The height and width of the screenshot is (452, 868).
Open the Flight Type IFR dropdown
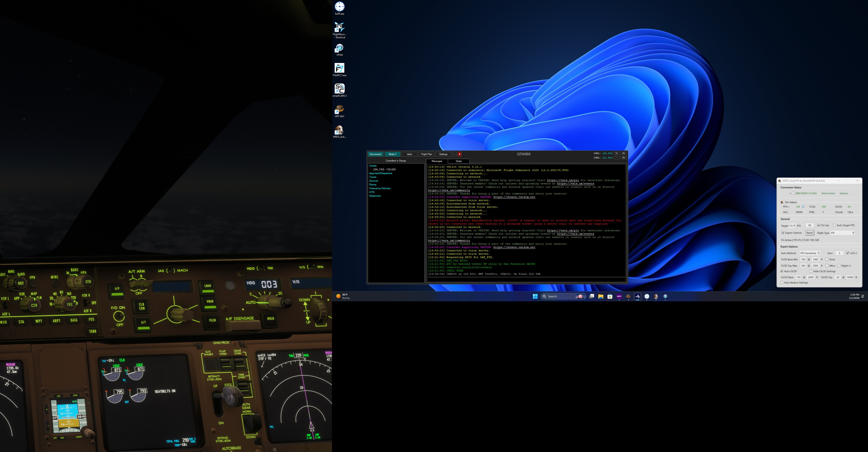842,233
